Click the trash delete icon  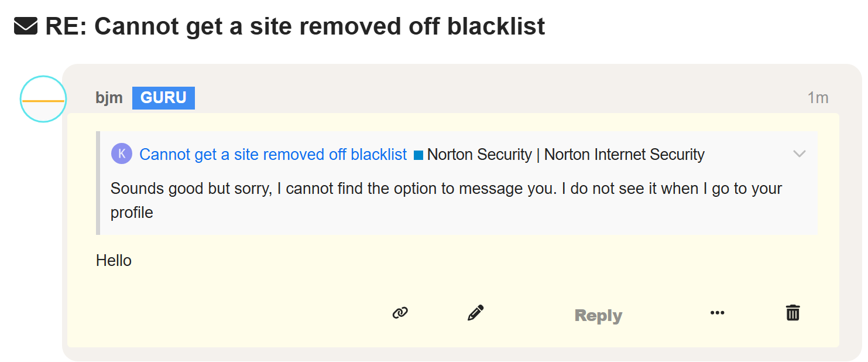click(x=792, y=313)
